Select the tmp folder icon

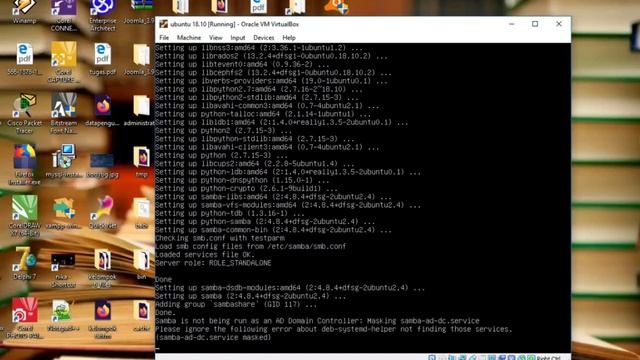tap(141, 162)
